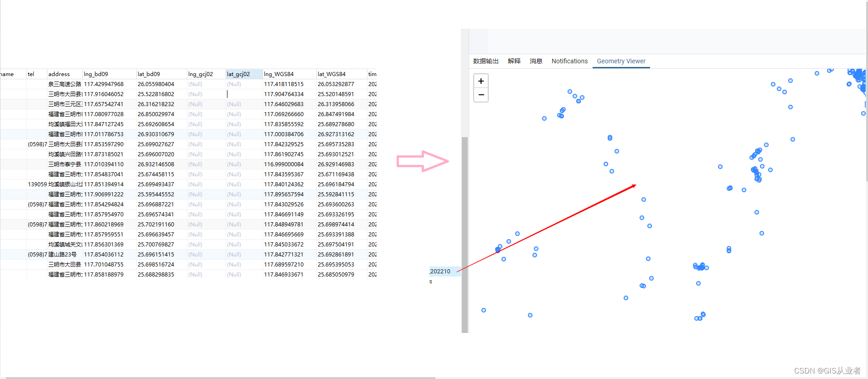The width and height of the screenshot is (868, 379).
Task: Select cell 117.689597210
Action: coord(289,265)
